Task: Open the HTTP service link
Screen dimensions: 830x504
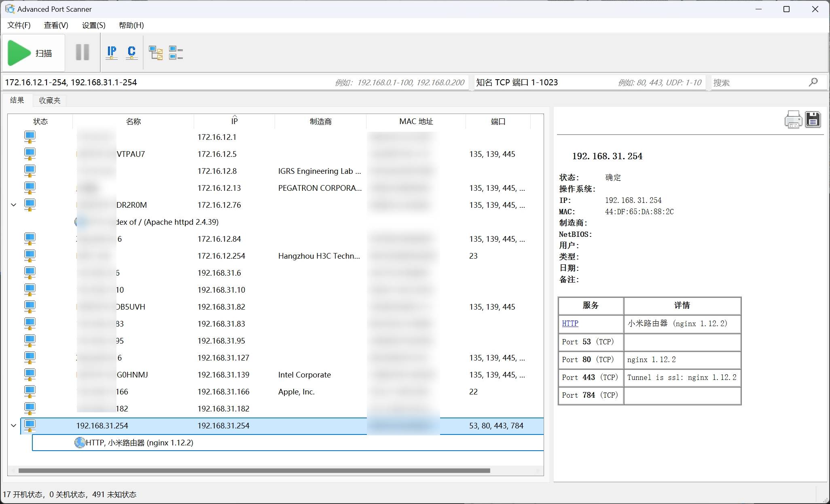Action: [570, 323]
